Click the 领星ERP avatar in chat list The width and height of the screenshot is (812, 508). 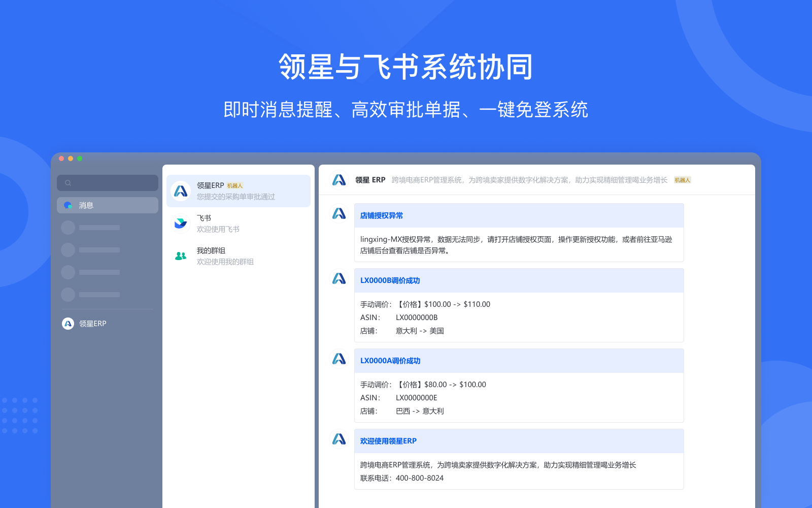coord(181,191)
